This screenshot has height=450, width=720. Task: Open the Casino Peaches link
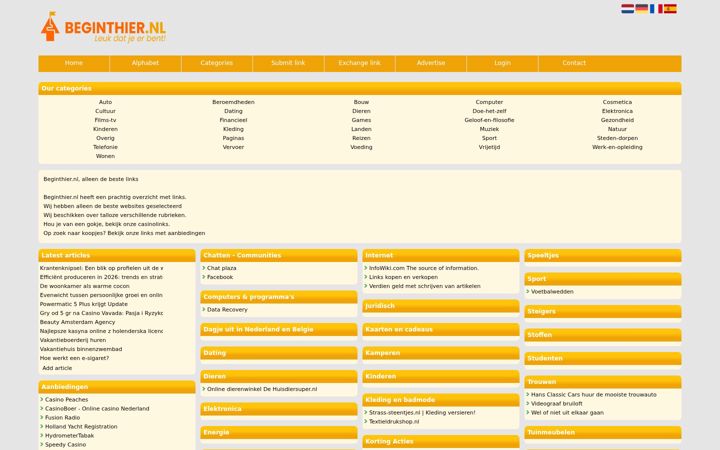(67, 400)
